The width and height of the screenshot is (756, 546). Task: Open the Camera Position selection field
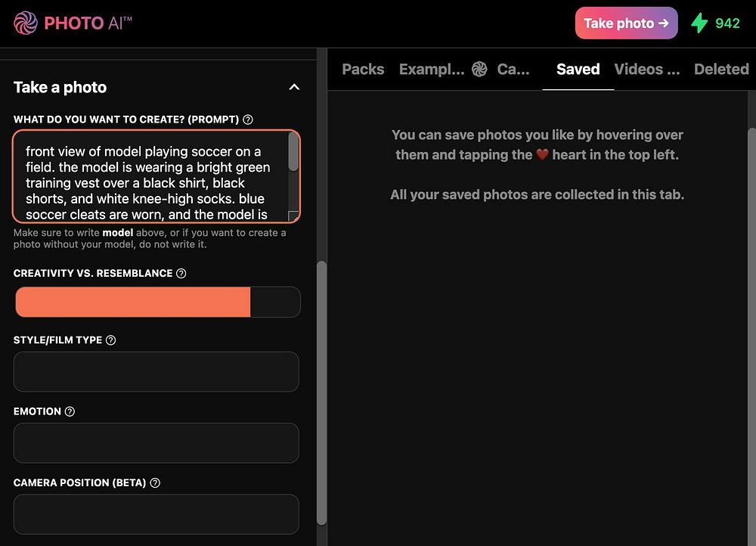click(156, 513)
